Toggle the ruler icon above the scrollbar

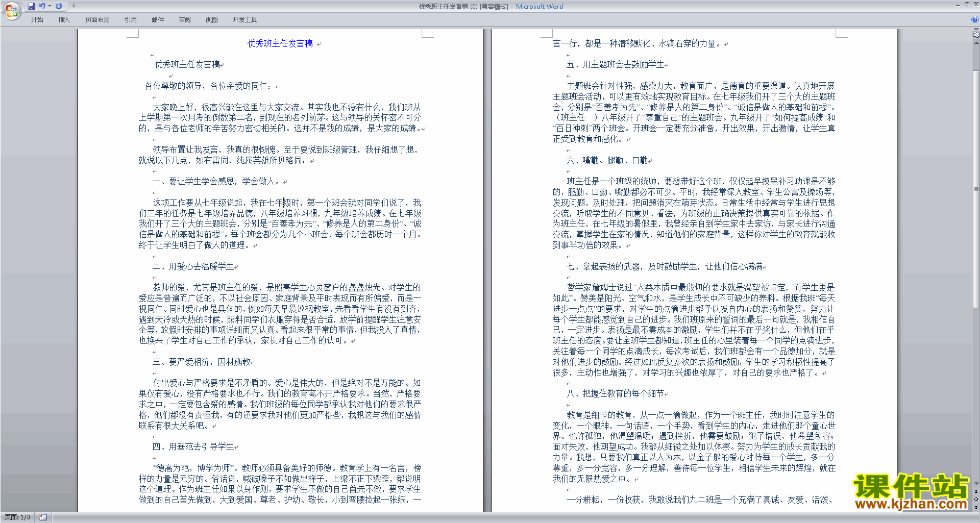point(976,35)
